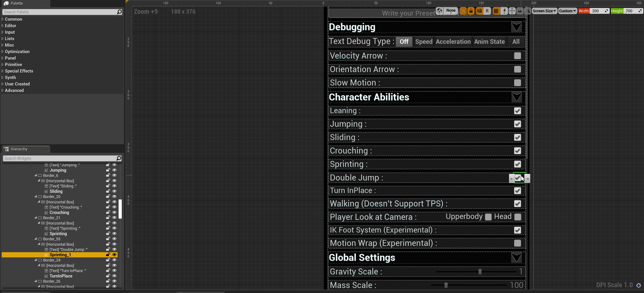Image resolution: width=644 pixels, height=293 pixels.
Task: Click border widget icon beside Border_20
Action: 40,197
